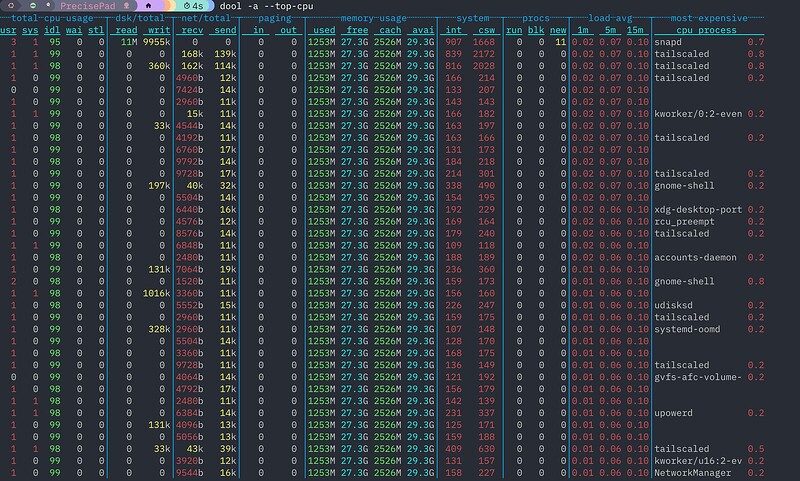
Task: Select the snapd process entry
Action: pos(669,42)
